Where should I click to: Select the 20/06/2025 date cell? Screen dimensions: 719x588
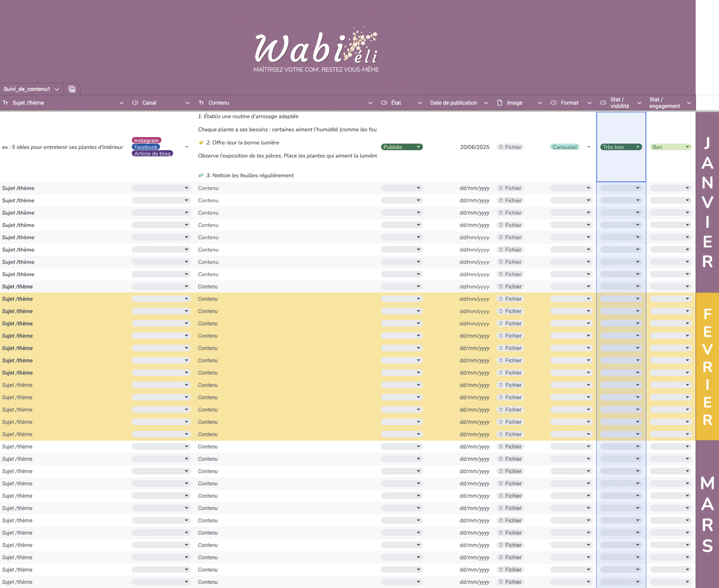[x=475, y=147]
